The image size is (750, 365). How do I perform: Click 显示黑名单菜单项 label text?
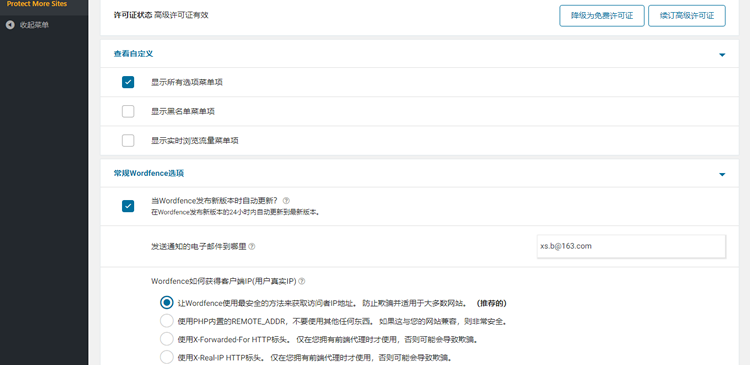[x=183, y=111]
